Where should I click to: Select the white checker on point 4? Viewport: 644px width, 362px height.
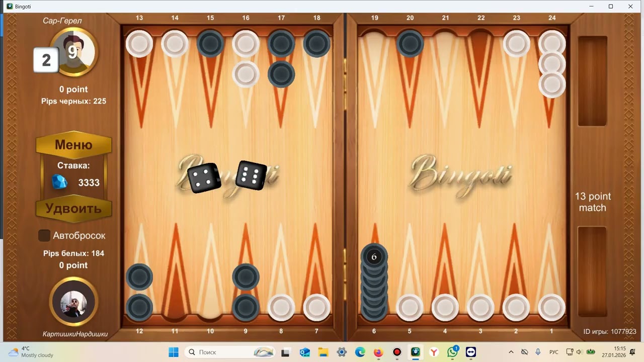[x=445, y=307]
